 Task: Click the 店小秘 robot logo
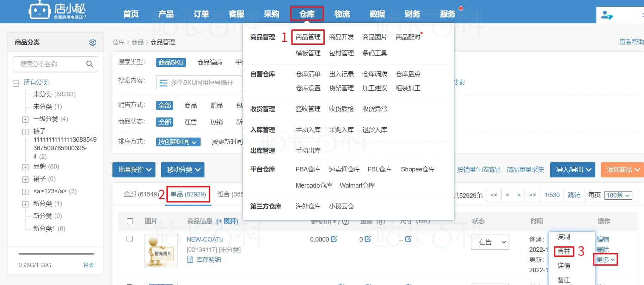tap(39, 11)
